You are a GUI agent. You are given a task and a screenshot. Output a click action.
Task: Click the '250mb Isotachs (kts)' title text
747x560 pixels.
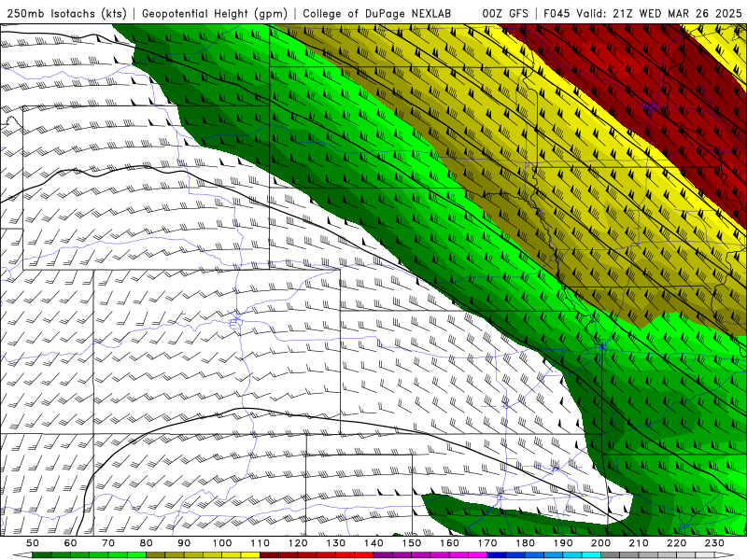(x=66, y=13)
